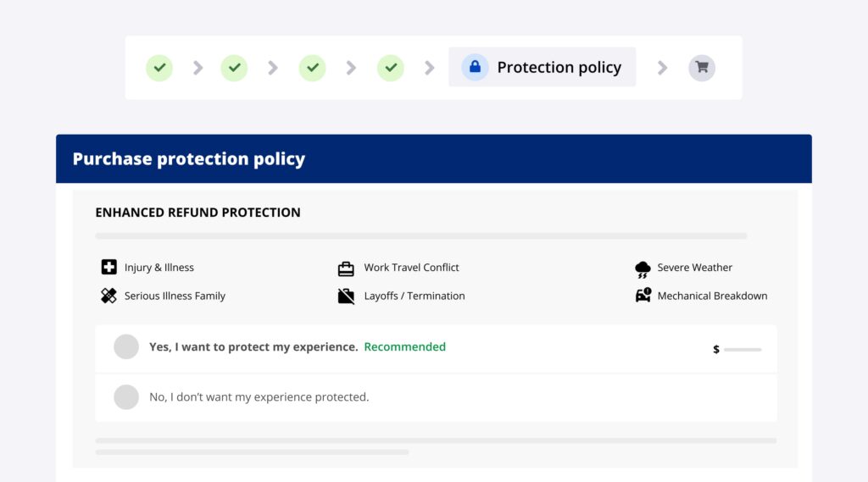This screenshot has height=482, width=868.
Task: Click the second completed checkmark step
Action: (234, 68)
